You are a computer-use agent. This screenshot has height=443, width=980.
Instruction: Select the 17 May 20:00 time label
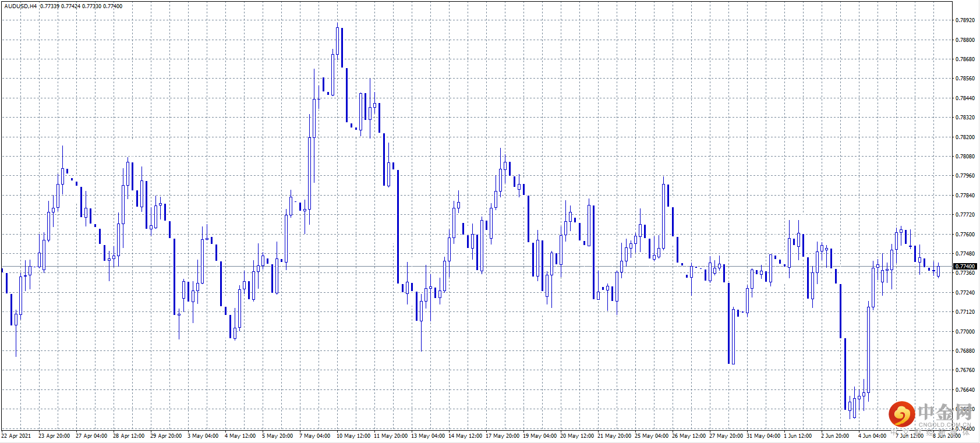tap(503, 436)
